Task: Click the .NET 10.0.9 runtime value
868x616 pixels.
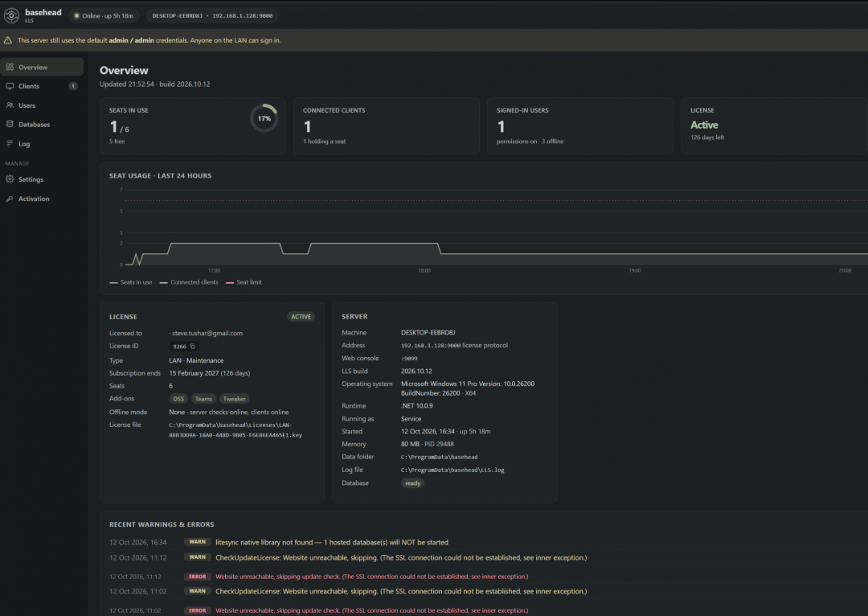Action: (417, 405)
